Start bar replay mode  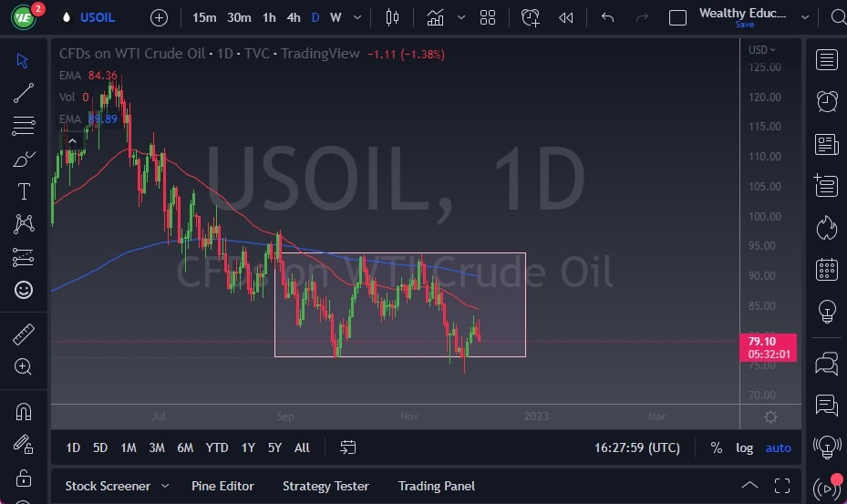pos(565,18)
